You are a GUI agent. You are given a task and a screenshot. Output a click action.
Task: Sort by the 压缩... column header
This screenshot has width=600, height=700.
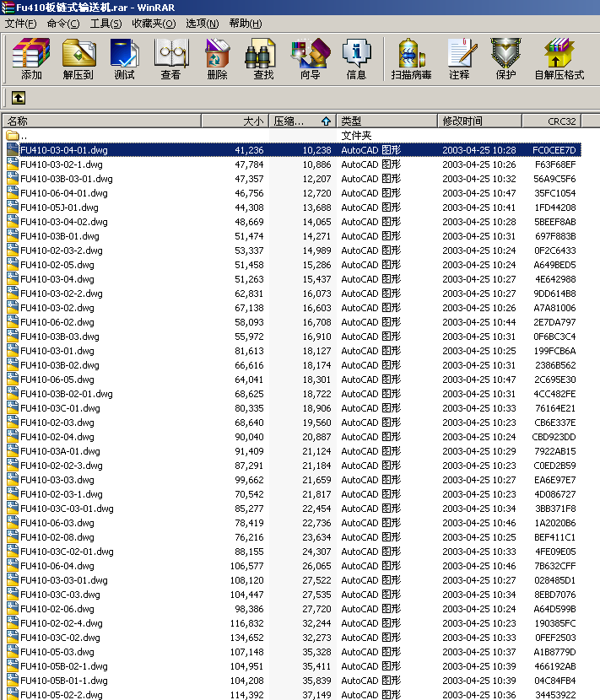pyautogui.click(x=302, y=121)
